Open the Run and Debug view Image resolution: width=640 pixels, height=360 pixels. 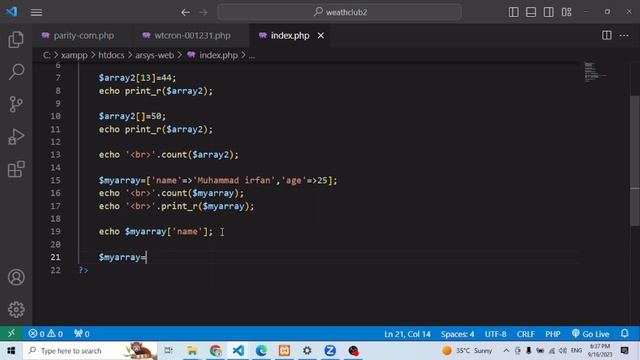coord(16,137)
